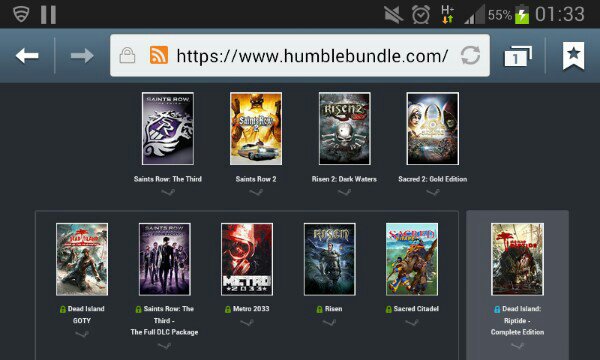Select the Dead Island: Riptide Complete Edition title
This screenshot has height=360, width=600.
[x=518, y=320]
